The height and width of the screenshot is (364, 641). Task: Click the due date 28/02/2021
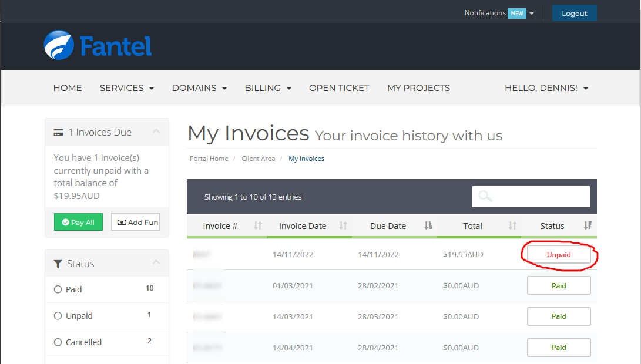[378, 285]
